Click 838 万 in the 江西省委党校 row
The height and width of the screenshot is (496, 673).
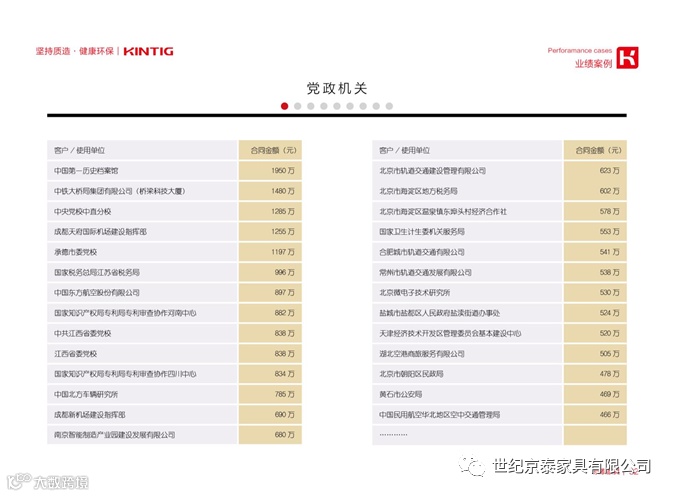[285, 354]
